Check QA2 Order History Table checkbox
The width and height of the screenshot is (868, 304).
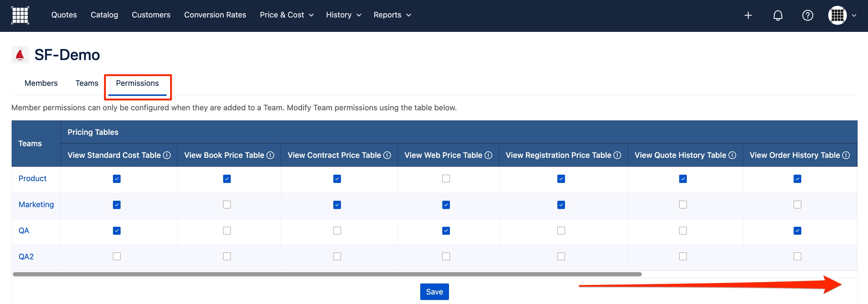(x=797, y=256)
